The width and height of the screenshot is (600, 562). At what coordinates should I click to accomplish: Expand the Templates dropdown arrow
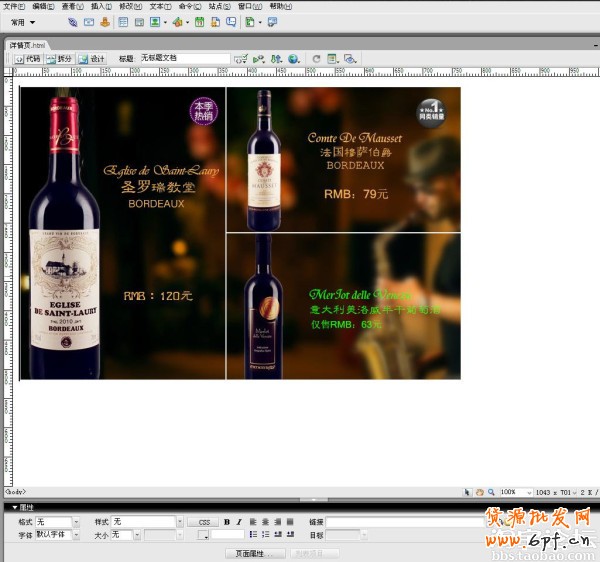coord(260,23)
